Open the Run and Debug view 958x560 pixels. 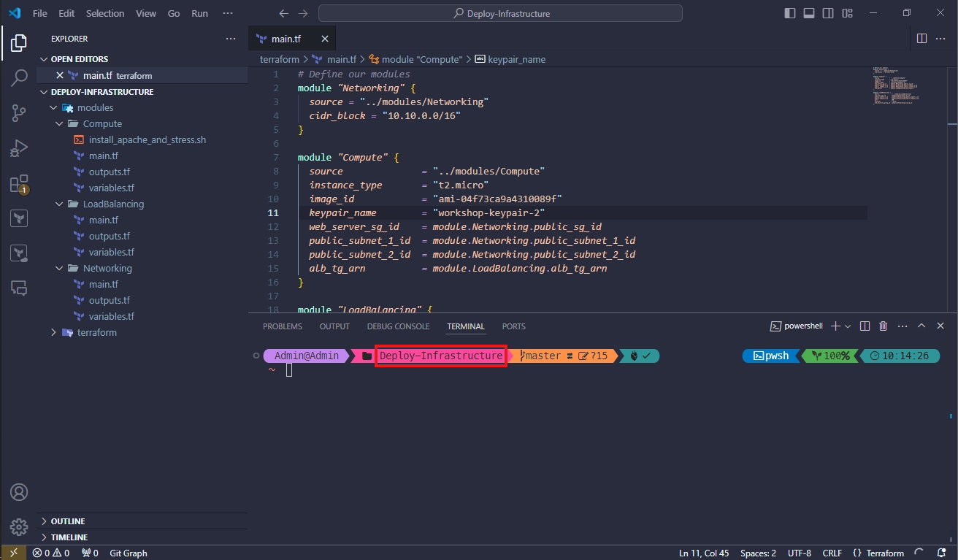point(19,148)
